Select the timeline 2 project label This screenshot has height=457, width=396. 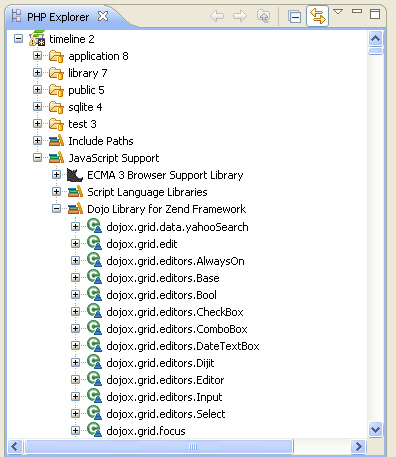(72, 39)
